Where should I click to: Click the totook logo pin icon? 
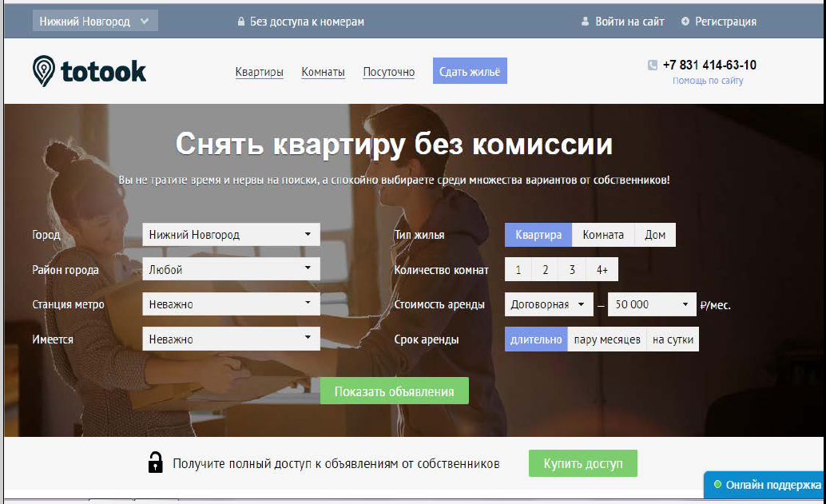44,71
